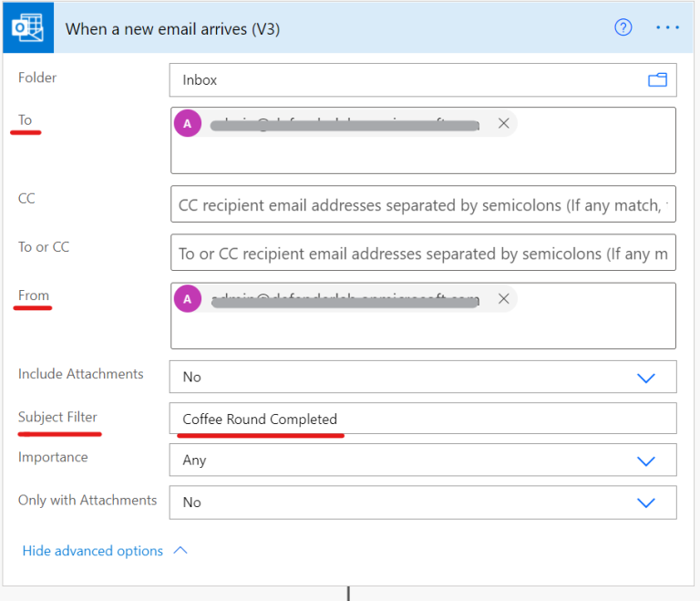Click Hide advanced options link
Screen dimensions: 700x601
tap(92, 551)
